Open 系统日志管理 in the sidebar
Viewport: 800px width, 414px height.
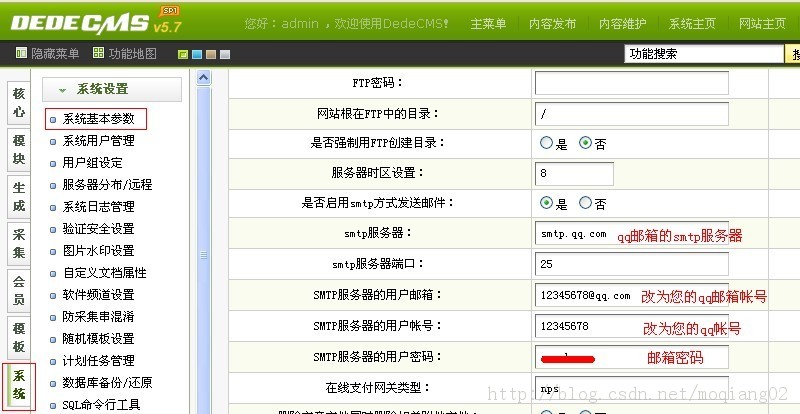[x=98, y=206]
